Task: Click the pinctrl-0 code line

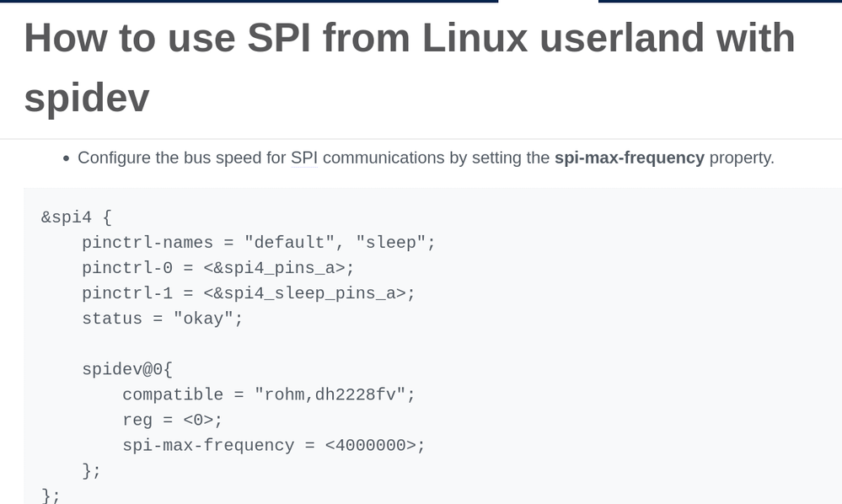Action: click(x=217, y=268)
